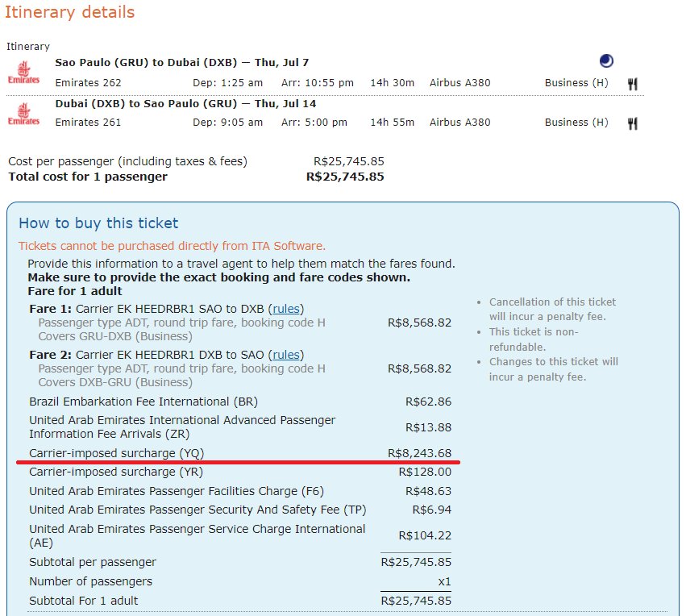This screenshot has width=686, height=616.
Task: Click 'Changes to this ticket' penalty note
Action: (554, 369)
